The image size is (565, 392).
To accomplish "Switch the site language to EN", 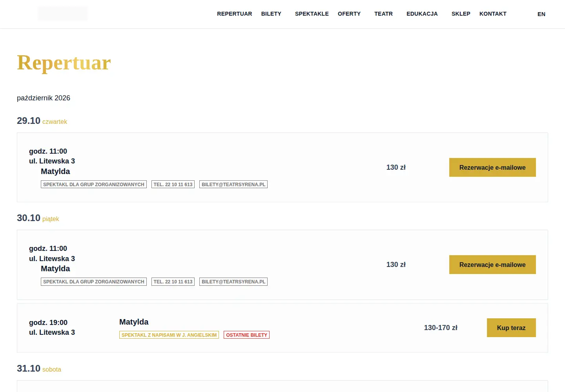I will click(x=541, y=14).
